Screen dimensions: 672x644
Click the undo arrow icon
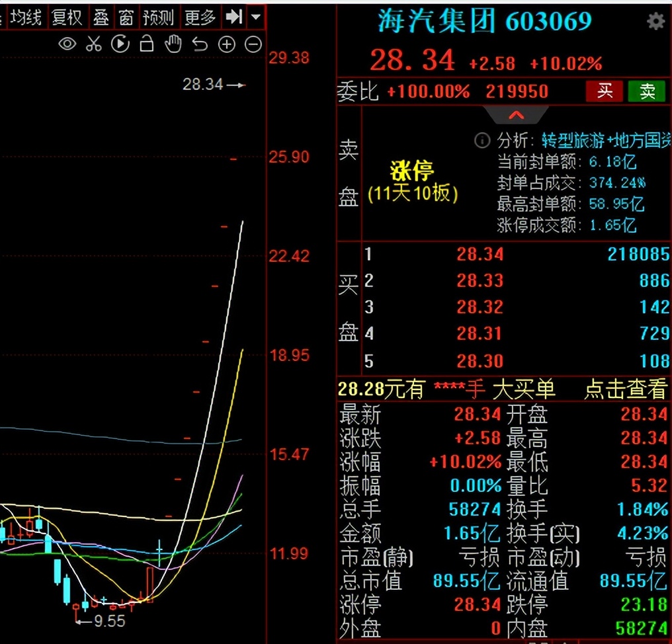coord(200,44)
